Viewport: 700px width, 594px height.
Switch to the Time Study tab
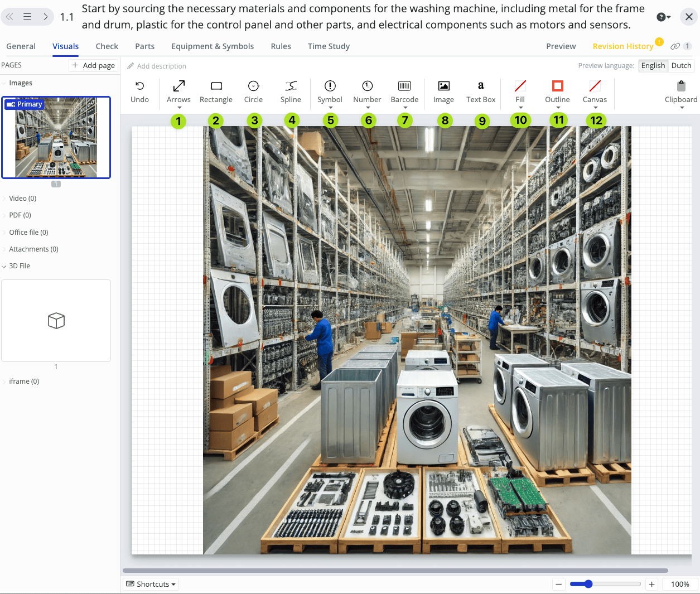[329, 46]
